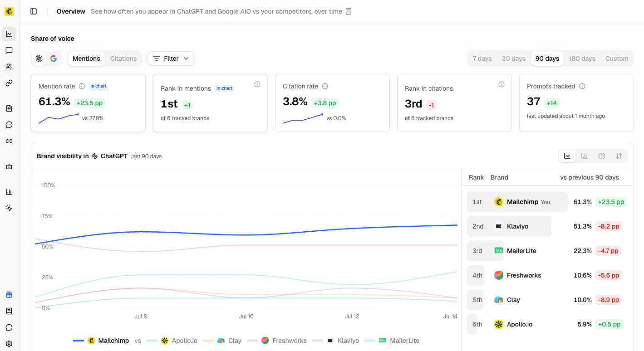Open the speech bubble with dots sidebar icon
The image size is (644, 351).
[x=9, y=125]
